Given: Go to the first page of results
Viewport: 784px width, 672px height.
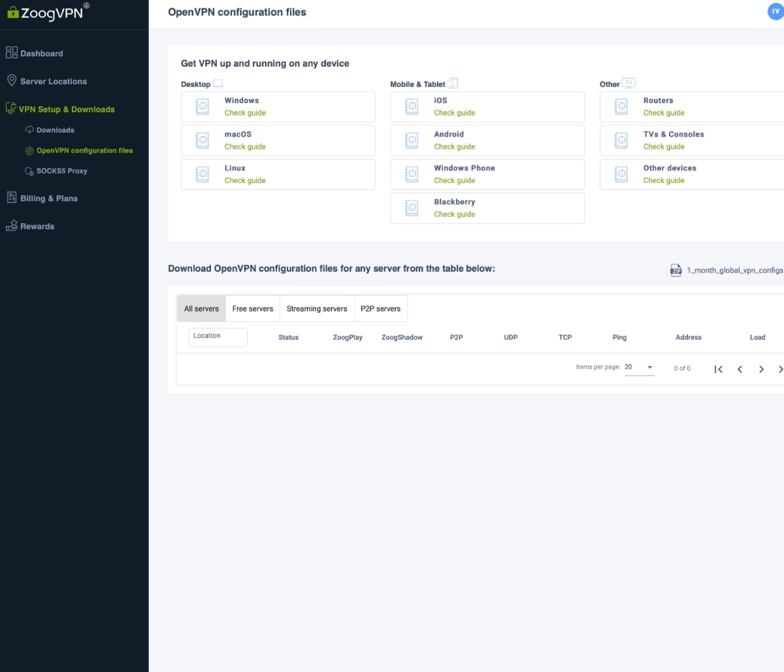Looking at the screenshot, I should click(718, 369).
